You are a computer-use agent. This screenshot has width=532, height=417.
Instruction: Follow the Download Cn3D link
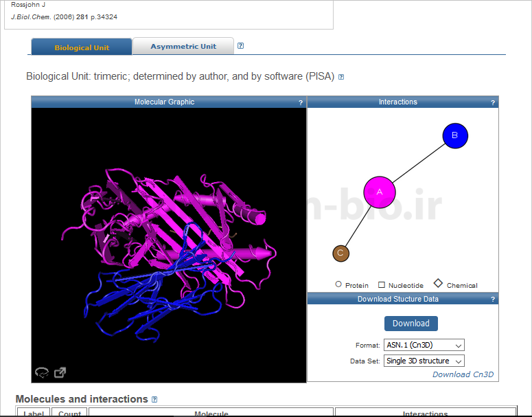(x=462, y=374)
